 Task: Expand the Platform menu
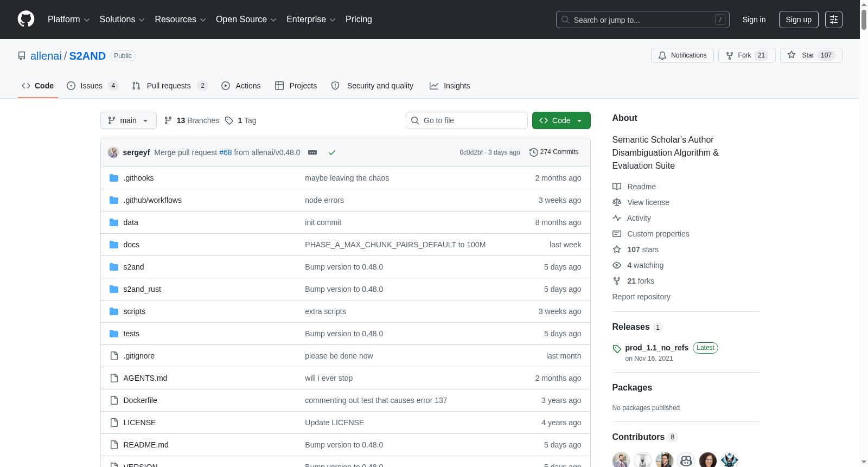click(69, 20)
